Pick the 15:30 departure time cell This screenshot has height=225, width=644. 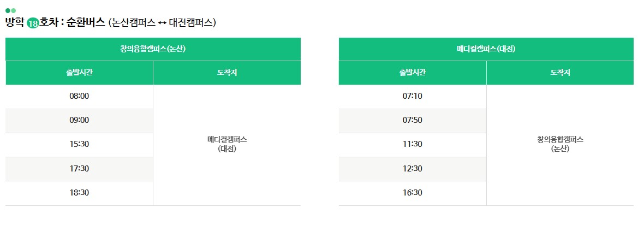[x=79, y=145]
